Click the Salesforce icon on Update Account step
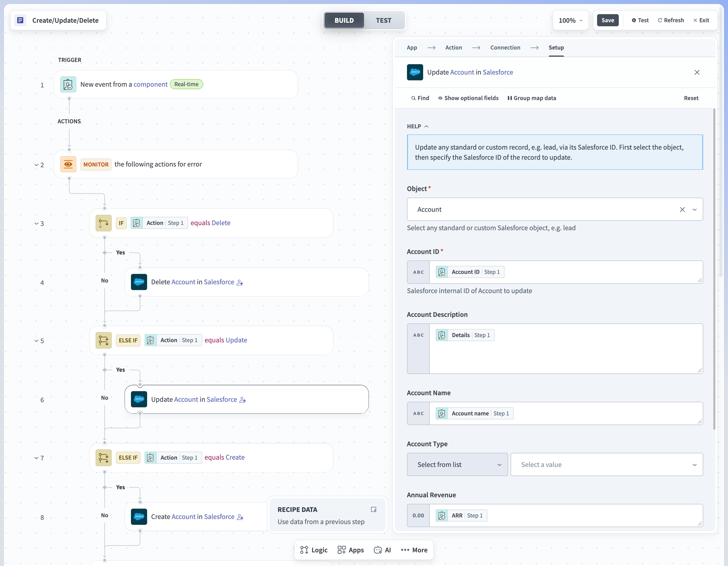This screenshot has width=728, height=566. pos(139,399)
